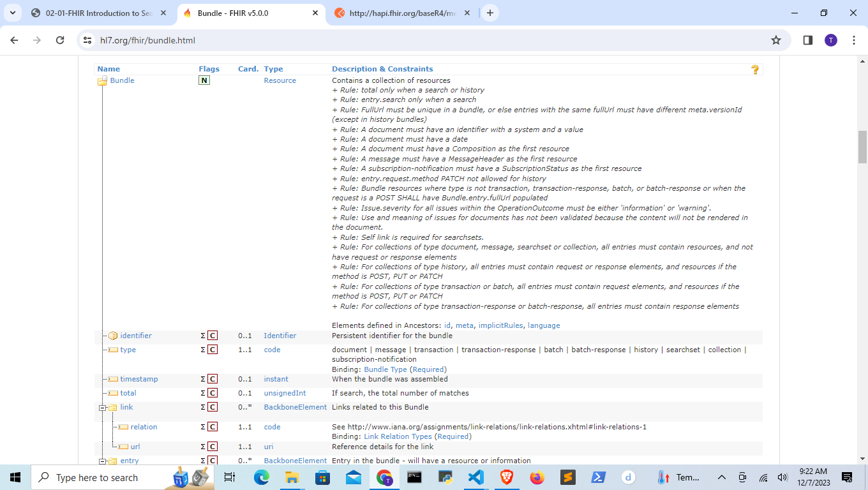The width and height of the screenshot is (868, 490).
Task: Reload the page
Action: point(60,40)
